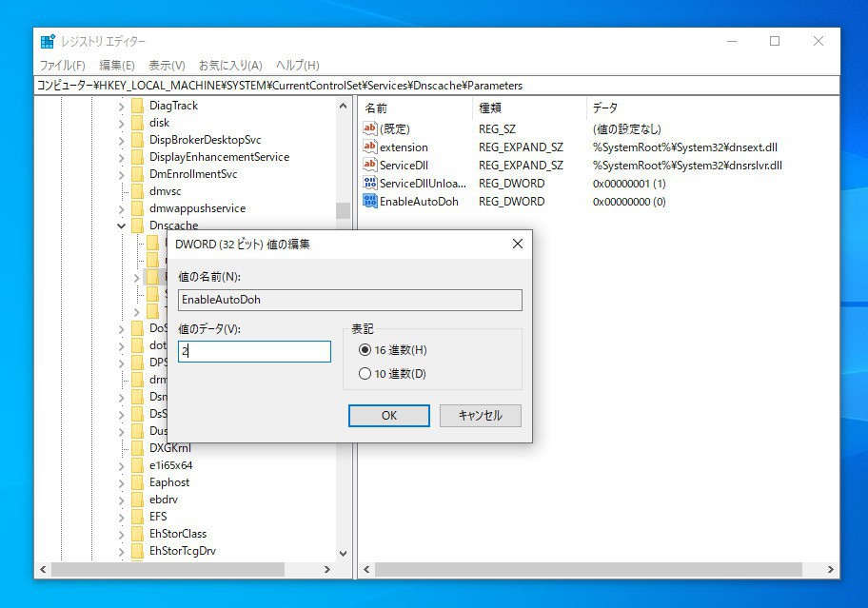The image size is (868, 608).
Task: Open the ファイル(F) menu
Action: [x=62, y=66]
